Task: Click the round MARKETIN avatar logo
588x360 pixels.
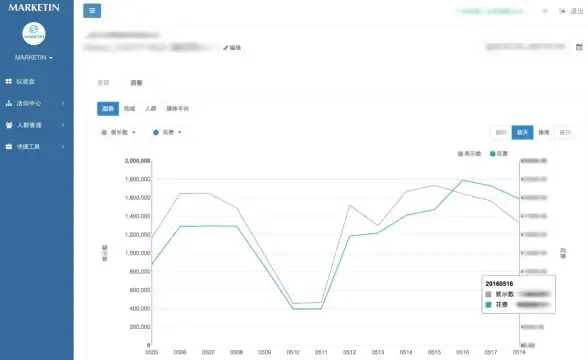Action: [34, 34]
